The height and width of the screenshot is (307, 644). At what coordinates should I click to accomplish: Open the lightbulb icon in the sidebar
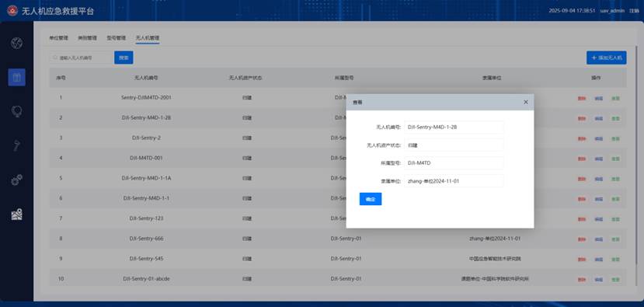pos(17,111)
